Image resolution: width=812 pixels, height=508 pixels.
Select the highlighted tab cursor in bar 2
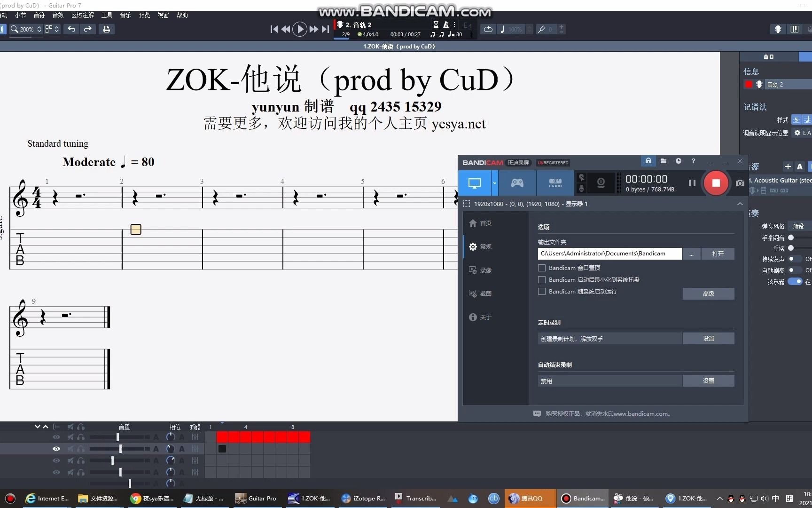(136, 230)
